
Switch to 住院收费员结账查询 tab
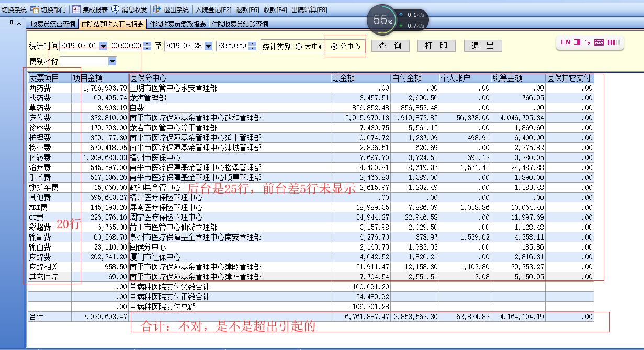[240, 24]
